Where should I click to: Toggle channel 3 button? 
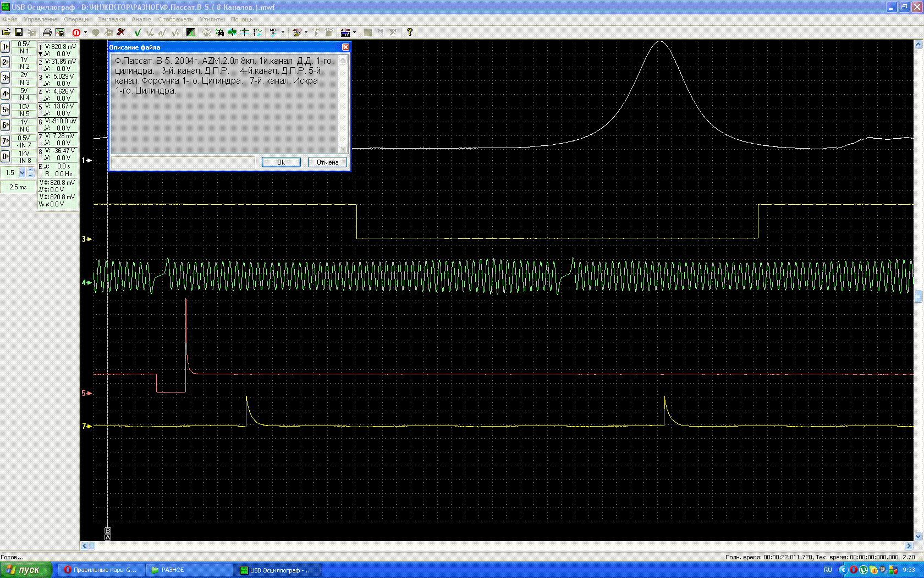point(5,78)
